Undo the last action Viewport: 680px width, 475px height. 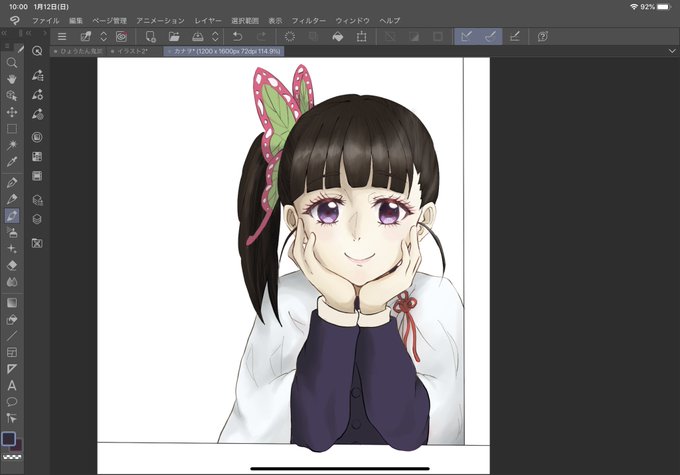click(x=237, y=36)
